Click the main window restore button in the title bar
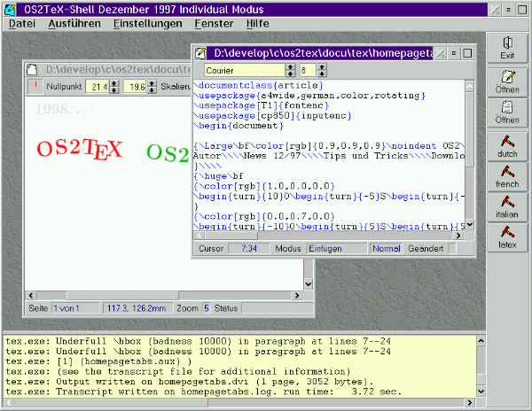Viewport: 532px width, 411px height. [x=508, y=10]
